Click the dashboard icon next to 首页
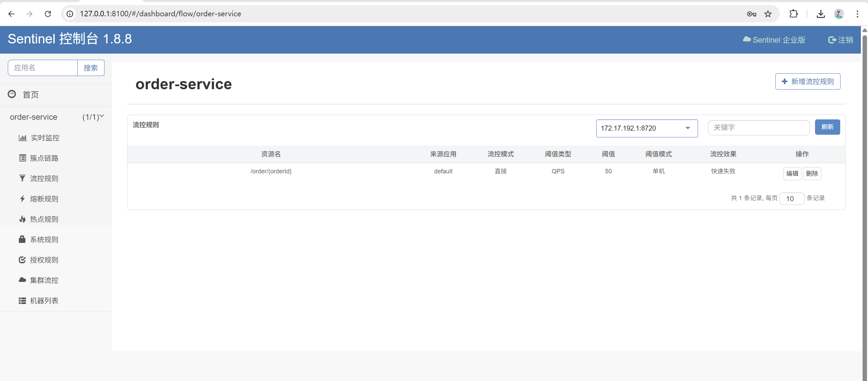 tap(12, 94)
